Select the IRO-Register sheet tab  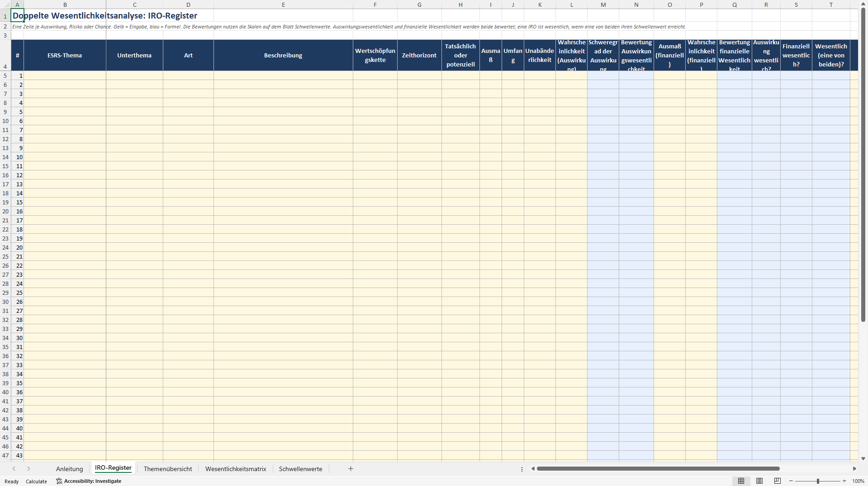(113, 468)
